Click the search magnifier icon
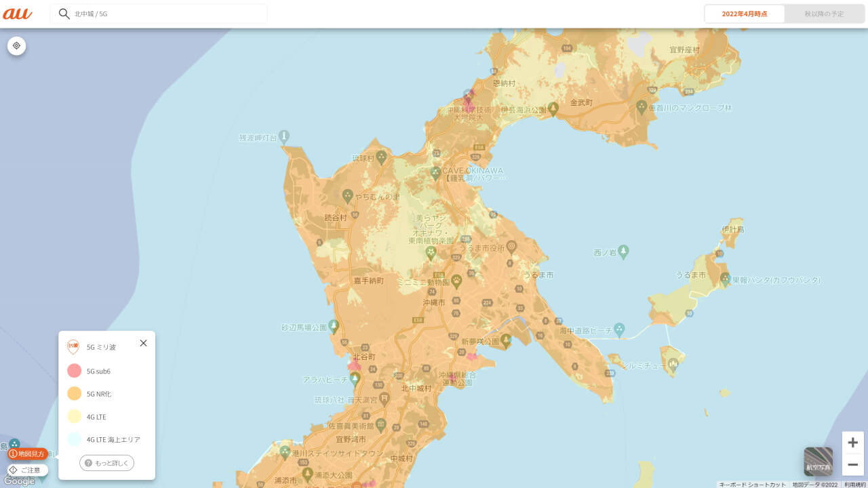This screenshot has height=488, width=868. pos(63,14)
